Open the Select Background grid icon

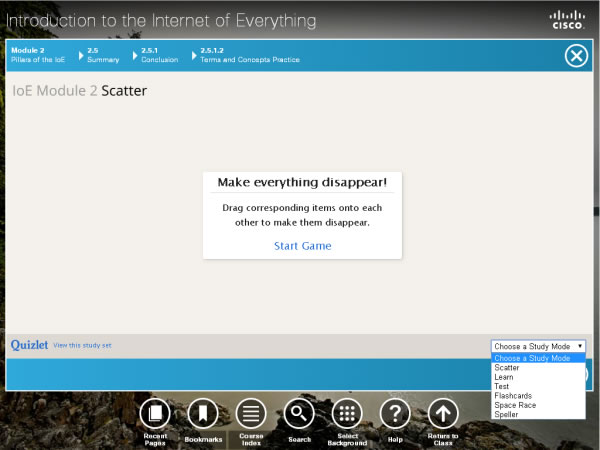coord(347,413)
